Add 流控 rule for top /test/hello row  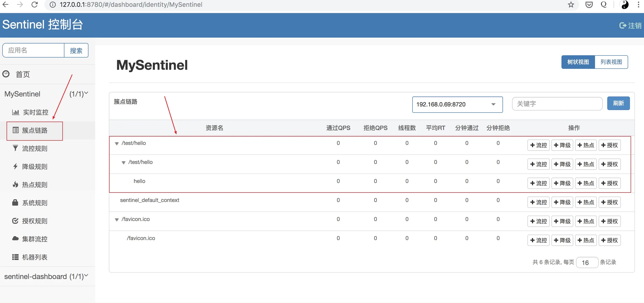(x=538, y=145)
